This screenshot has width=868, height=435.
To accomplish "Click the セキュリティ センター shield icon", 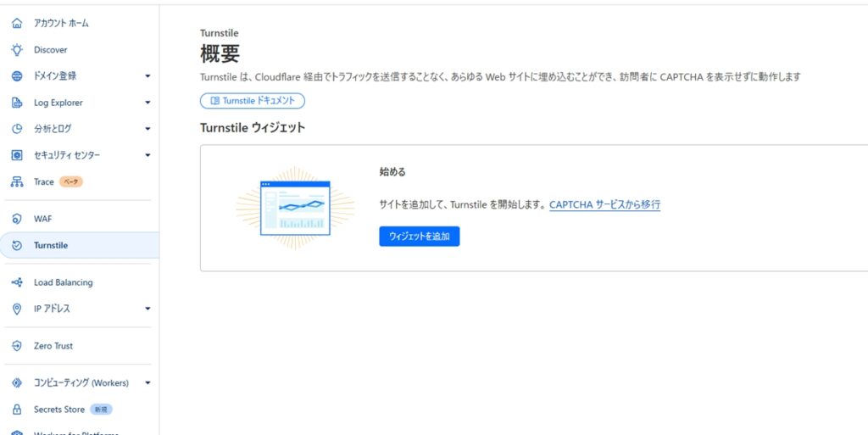I will click(17, 155).
